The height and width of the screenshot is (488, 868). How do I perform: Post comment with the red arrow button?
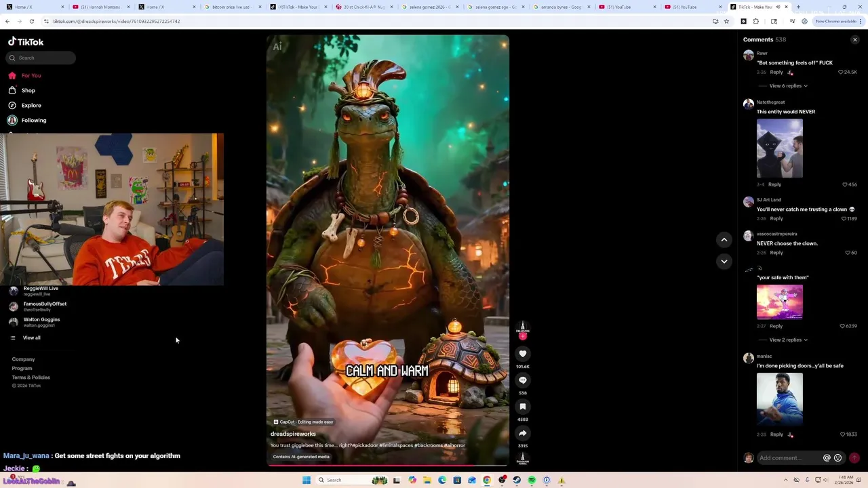click(854, 458)
